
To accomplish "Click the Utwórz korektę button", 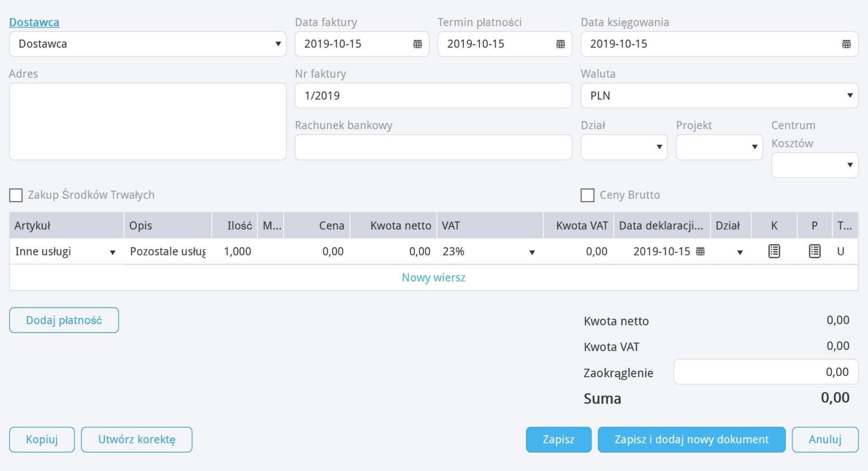I will [137, 439].
